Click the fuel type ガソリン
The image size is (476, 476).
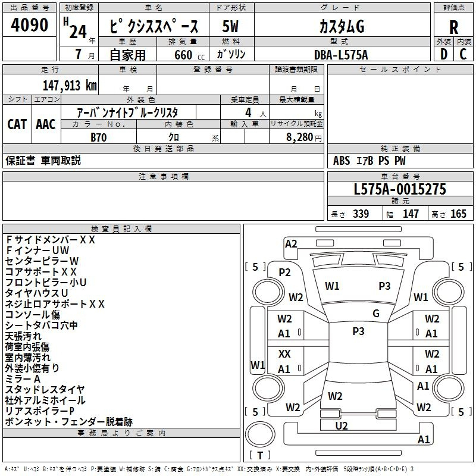231,54
